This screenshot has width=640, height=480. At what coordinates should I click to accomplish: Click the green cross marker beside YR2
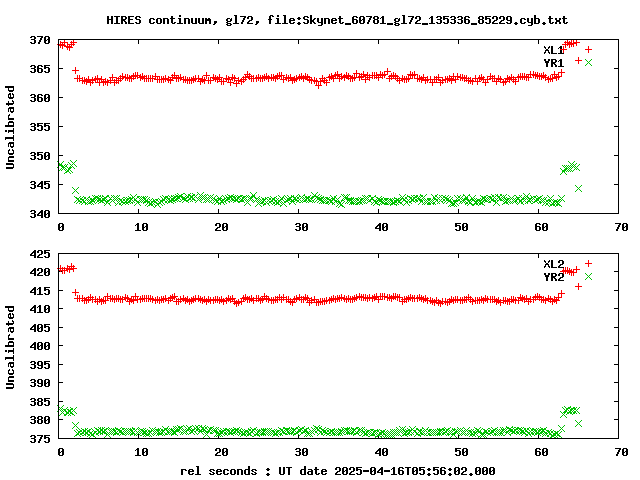coord(588,276)
